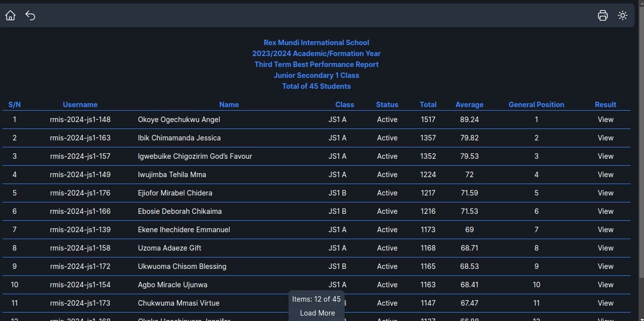This screenshot has width=644, height=321.
Task: Click the Load More button
Action: [317, 313]
